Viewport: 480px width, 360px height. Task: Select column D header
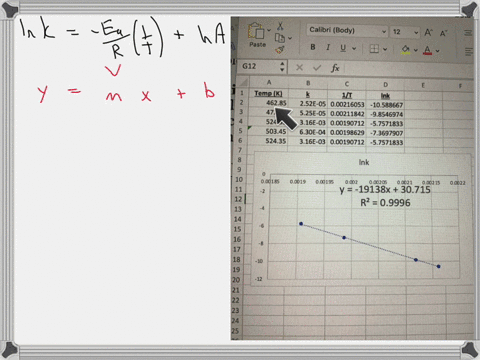pyautogui.click(x=385, y=85)
